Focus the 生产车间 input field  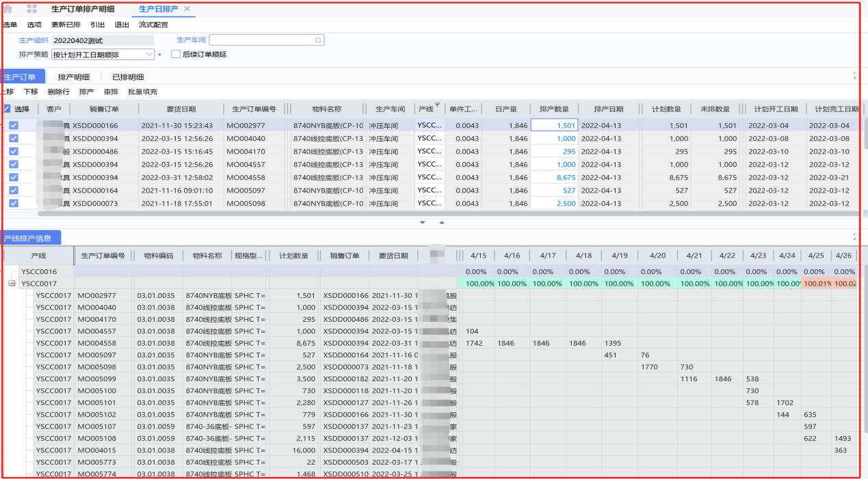(267, 40)
